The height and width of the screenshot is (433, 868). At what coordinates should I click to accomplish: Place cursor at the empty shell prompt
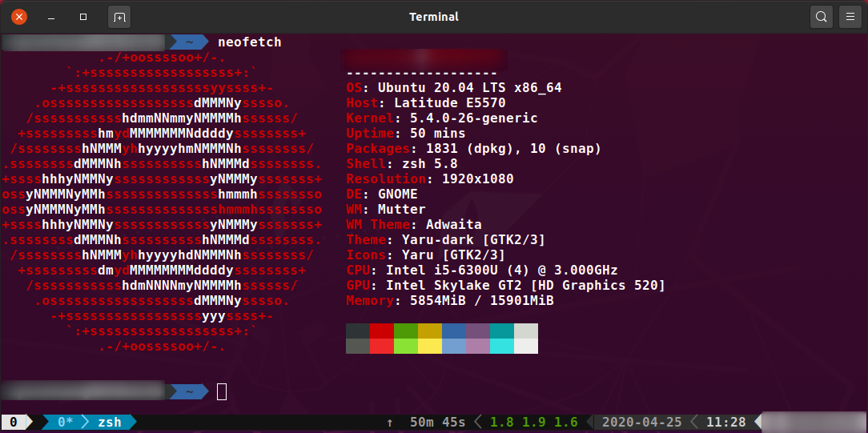(223, 391)
